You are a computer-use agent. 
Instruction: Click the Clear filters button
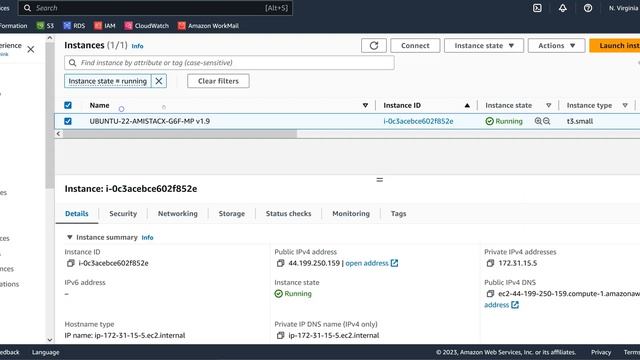[218, 81]
